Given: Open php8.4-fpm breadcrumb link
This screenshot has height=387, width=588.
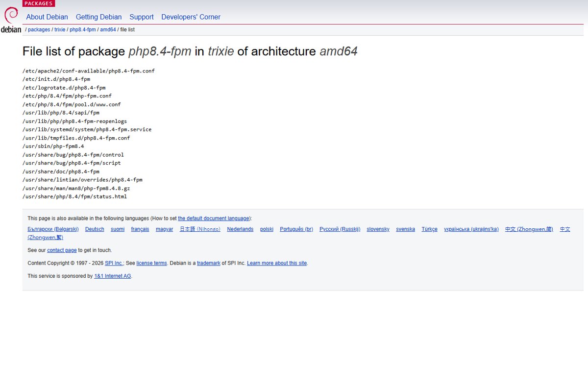Looking at the screenshot, I should [82, 30].
